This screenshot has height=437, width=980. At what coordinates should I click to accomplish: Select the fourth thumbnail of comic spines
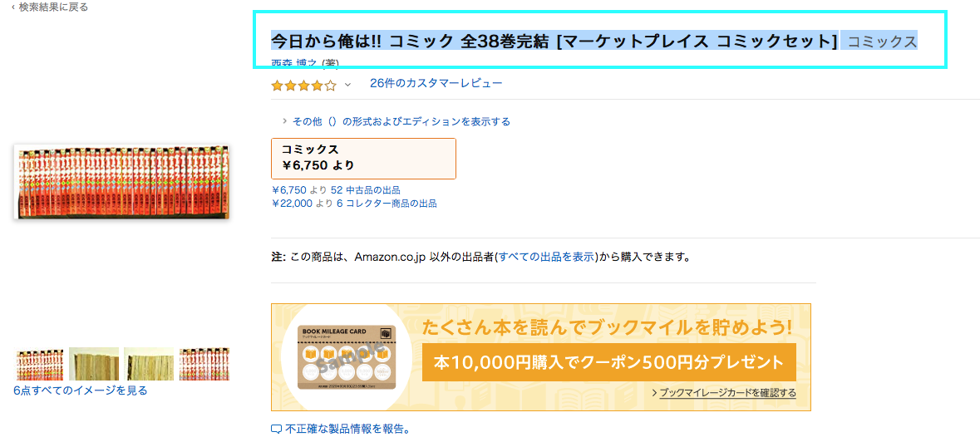click(204, 364)
